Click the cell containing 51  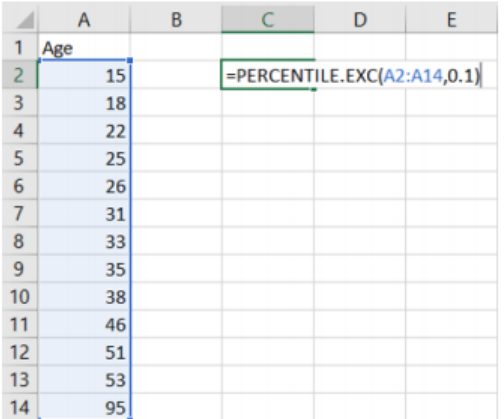tap(84, 352)
